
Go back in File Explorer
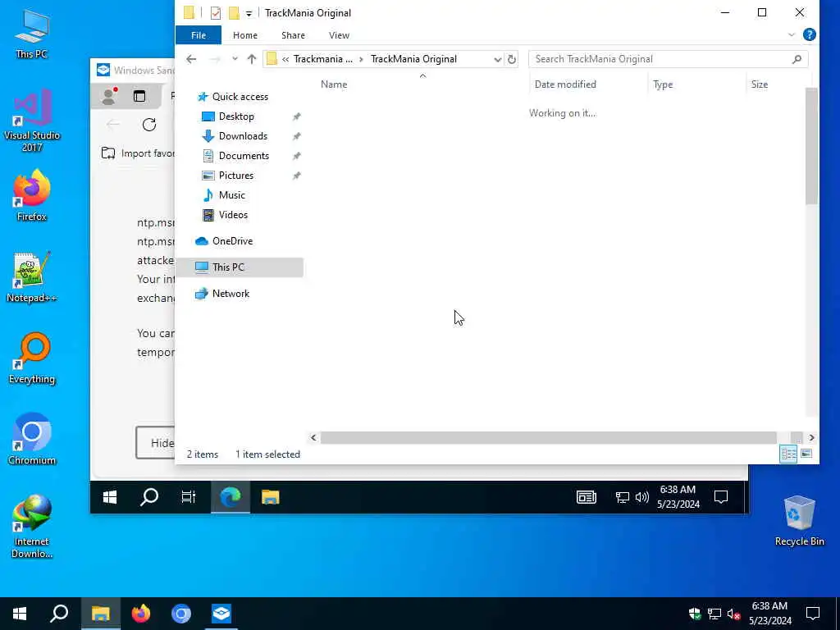pyautogui.click(x=191, y=59)
